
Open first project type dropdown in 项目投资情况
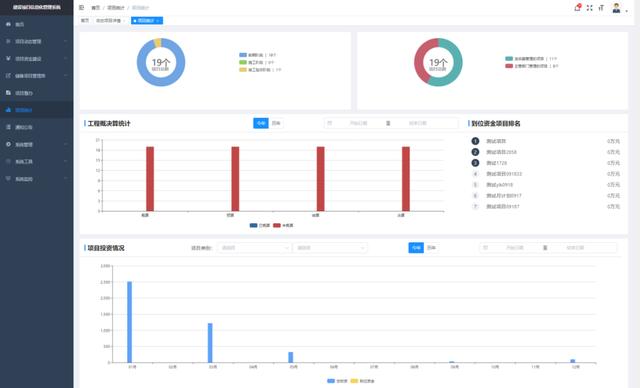(x=253, y=248)
